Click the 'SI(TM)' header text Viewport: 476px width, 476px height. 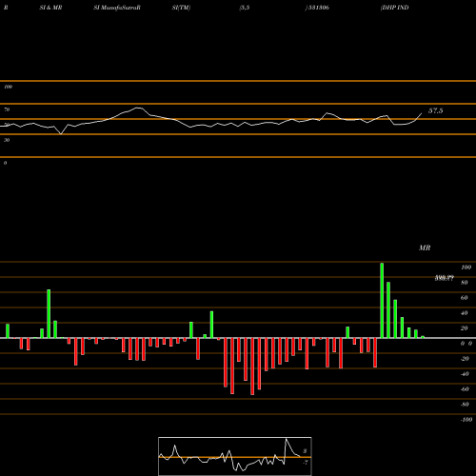(181, 8)
